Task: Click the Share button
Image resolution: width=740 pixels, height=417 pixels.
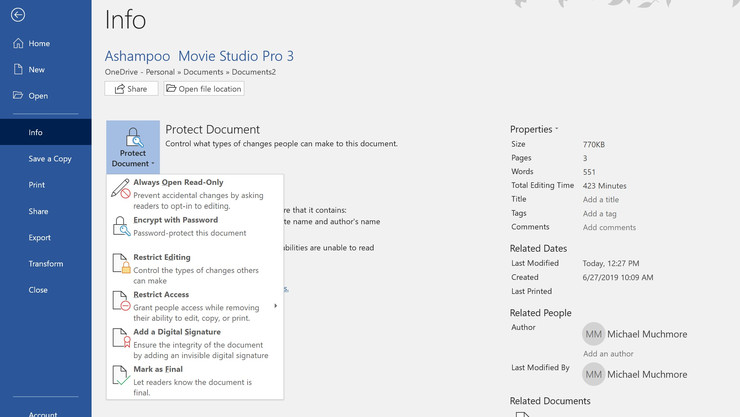Action: 130,89
